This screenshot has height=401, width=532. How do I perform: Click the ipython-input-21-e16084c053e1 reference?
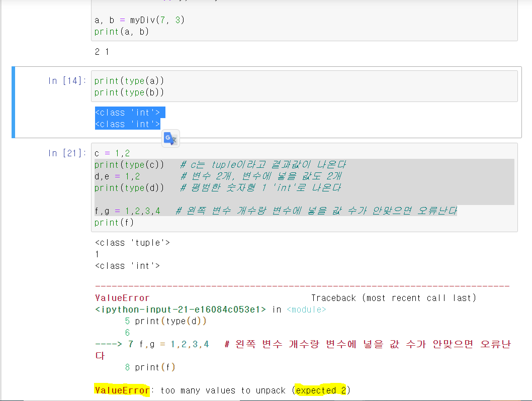pyautogui.click(x=181, y=310)
